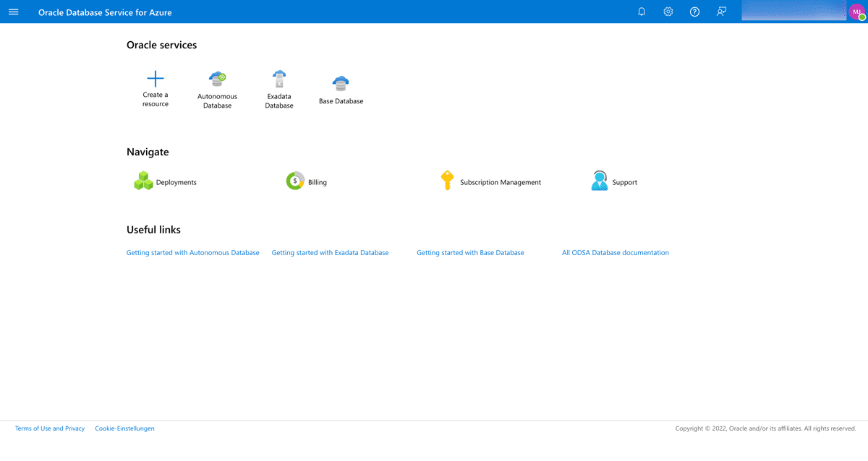
Task: Open Exadata Database service icon
Action: click(x=279, y=79)
